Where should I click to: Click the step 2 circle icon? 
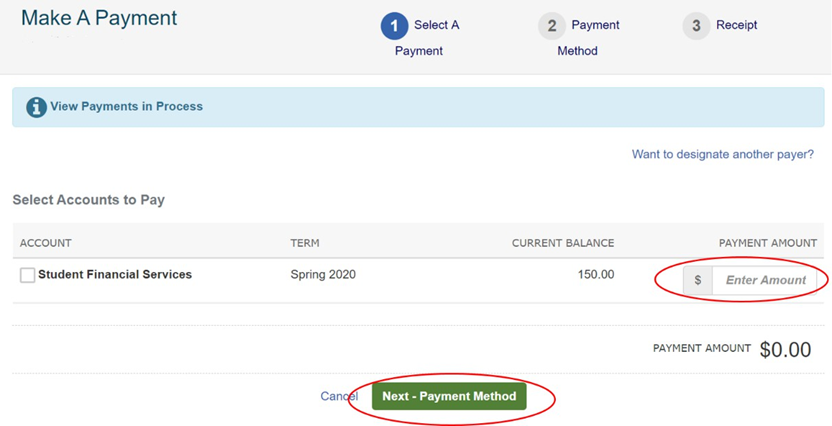(551, 26)
